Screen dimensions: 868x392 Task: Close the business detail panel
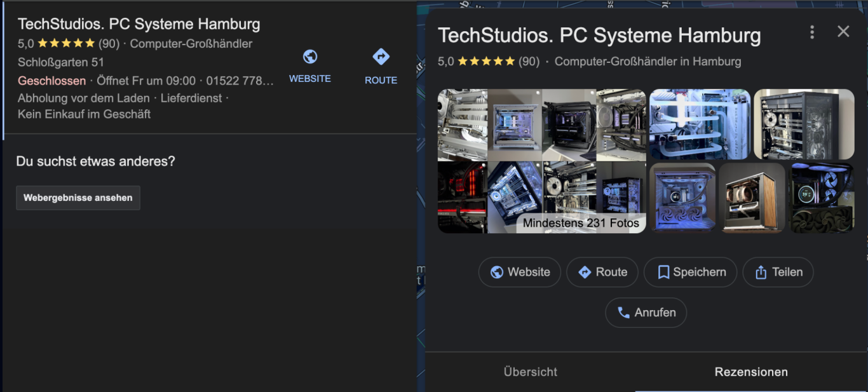(843, 32)
